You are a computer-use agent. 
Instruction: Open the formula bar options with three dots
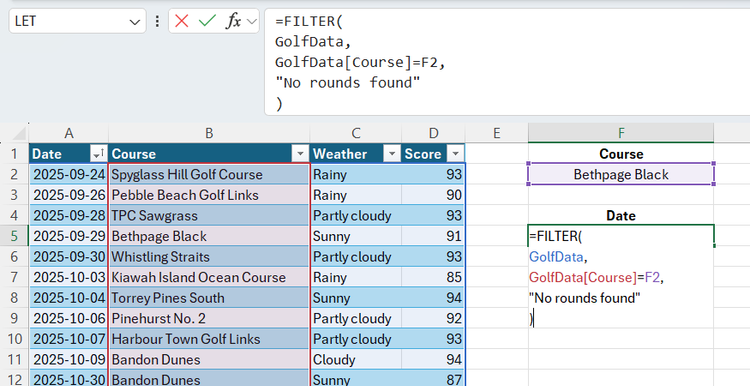click(157, 21)
